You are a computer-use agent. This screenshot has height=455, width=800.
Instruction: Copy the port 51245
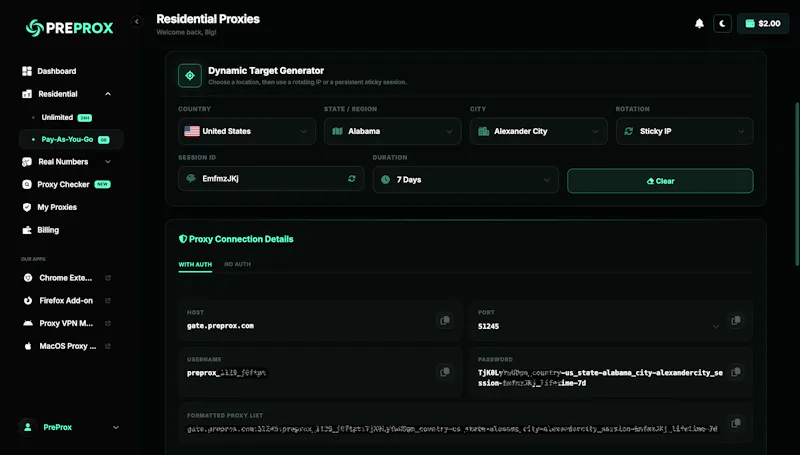coord(736,320)
